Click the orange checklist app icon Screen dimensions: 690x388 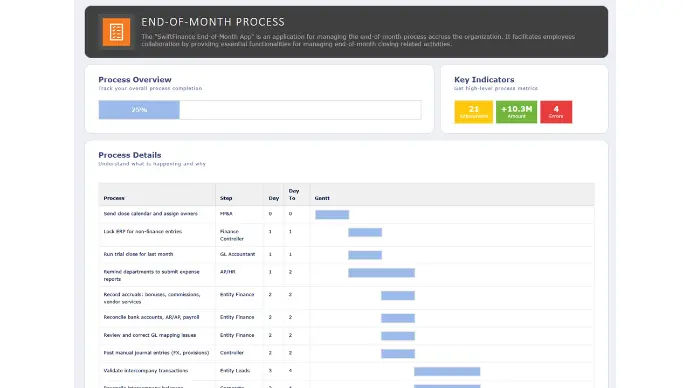click(x=116, y=32)
